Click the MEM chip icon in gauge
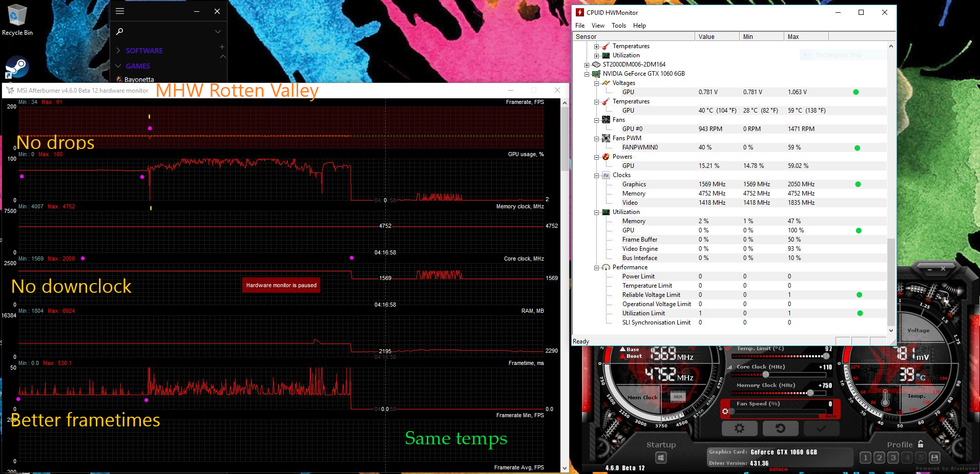The image size is (980, 474). (x=678, y=397)
